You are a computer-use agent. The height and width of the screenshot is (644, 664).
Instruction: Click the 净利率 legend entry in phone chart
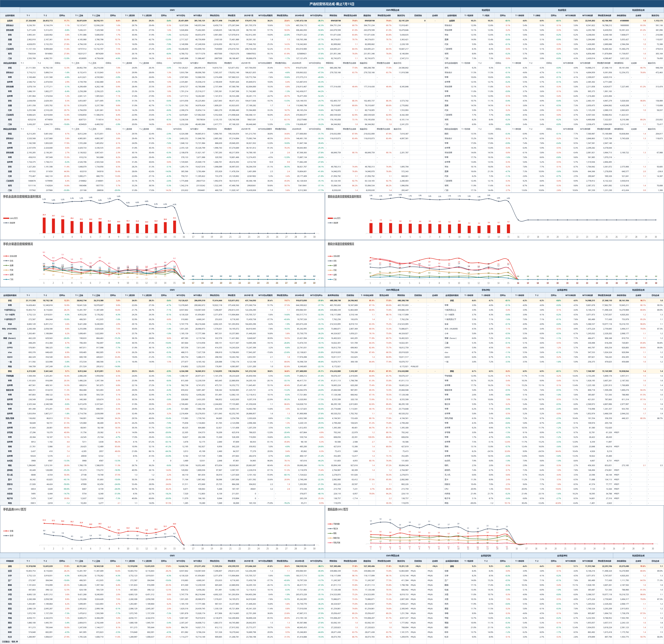[12, 223]
